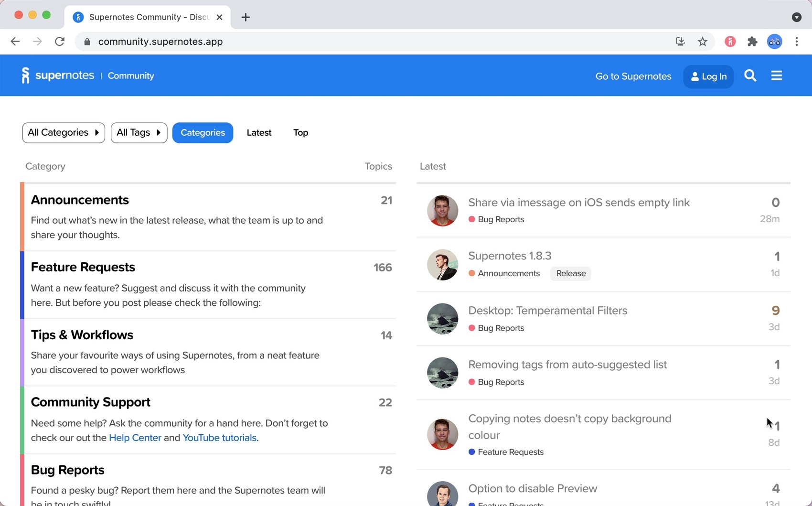The width and height of the screenshot is (812, 506).
Task: Close the Supernotes Community tab
Action: (219, 17)
